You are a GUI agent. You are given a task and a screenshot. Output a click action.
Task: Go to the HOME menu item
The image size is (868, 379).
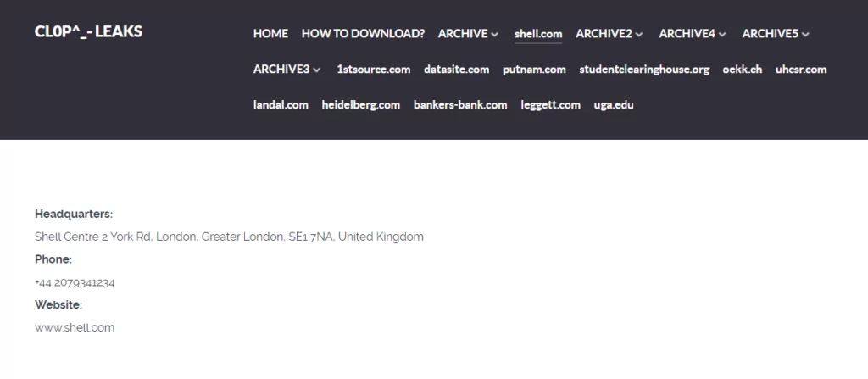click(270, 34)
